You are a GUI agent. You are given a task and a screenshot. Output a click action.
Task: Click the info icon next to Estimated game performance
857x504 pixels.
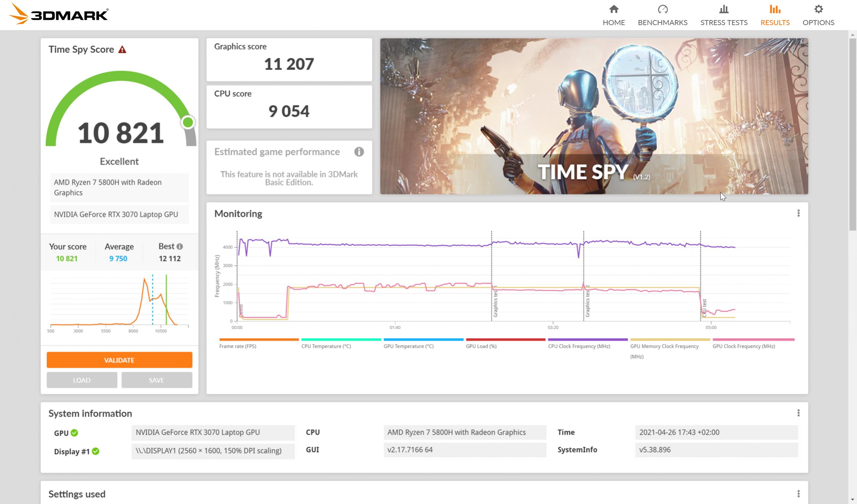coord(359,152)
